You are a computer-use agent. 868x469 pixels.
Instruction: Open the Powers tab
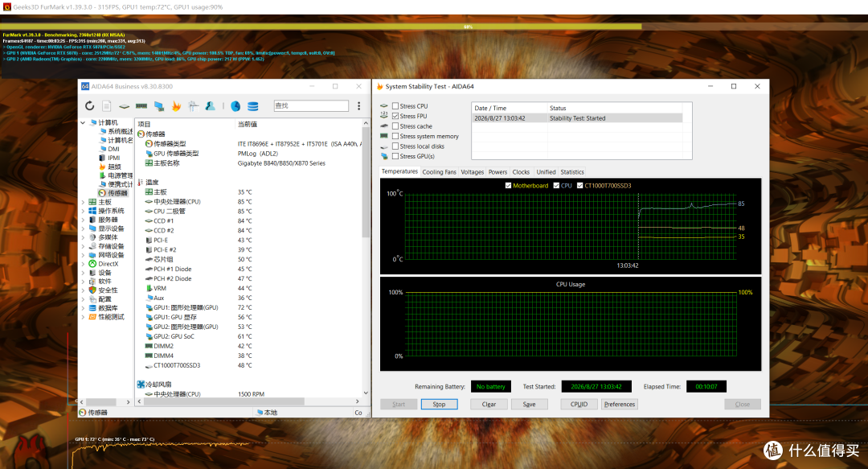[x=497, y=172]
